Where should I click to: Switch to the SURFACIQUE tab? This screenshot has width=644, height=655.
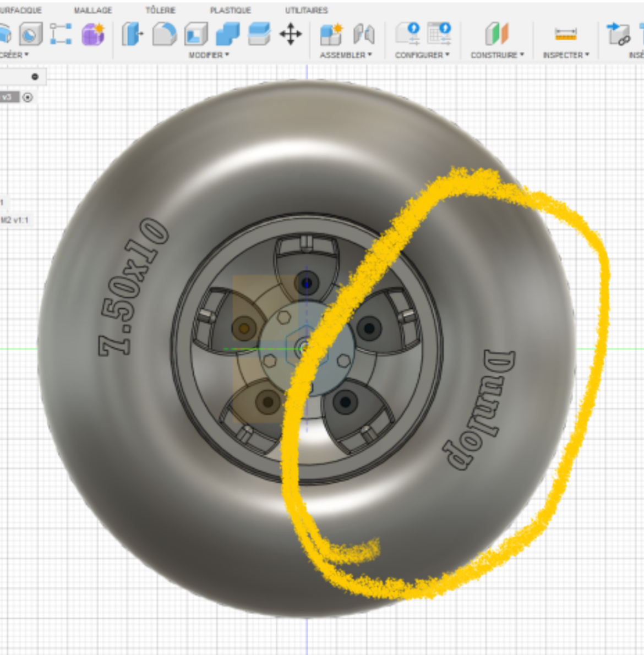(20, 10)
